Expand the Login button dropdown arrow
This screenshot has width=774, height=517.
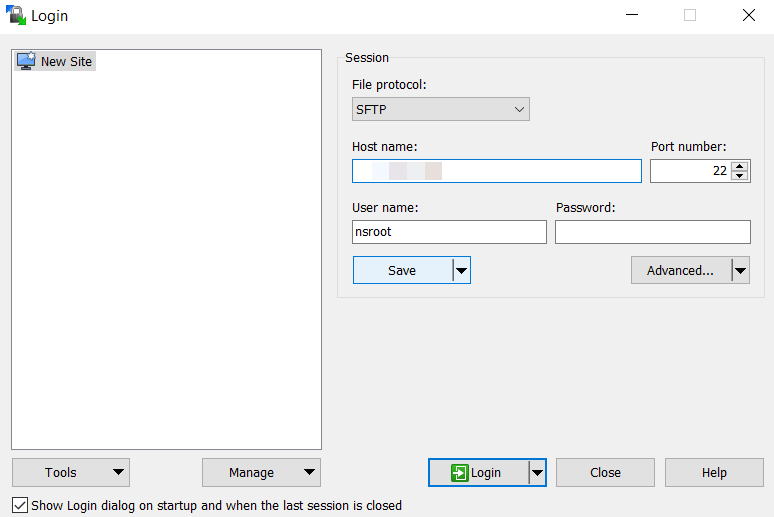538,473
